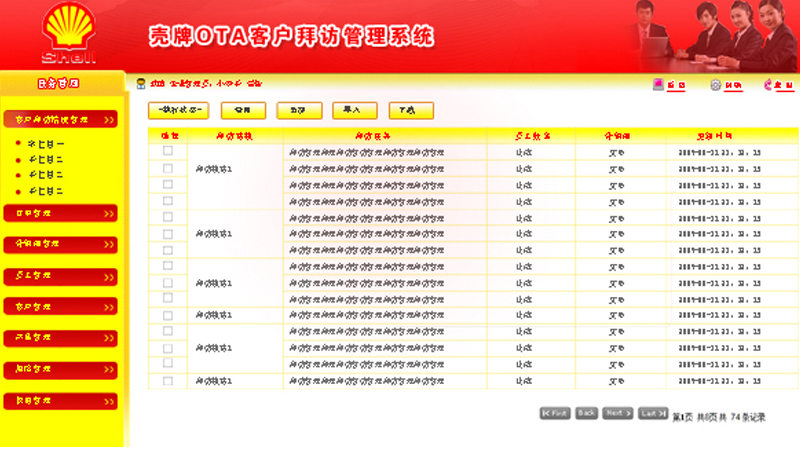800x450 pixels.
Task: Click the Next pagination button
Action: (618, 413)
